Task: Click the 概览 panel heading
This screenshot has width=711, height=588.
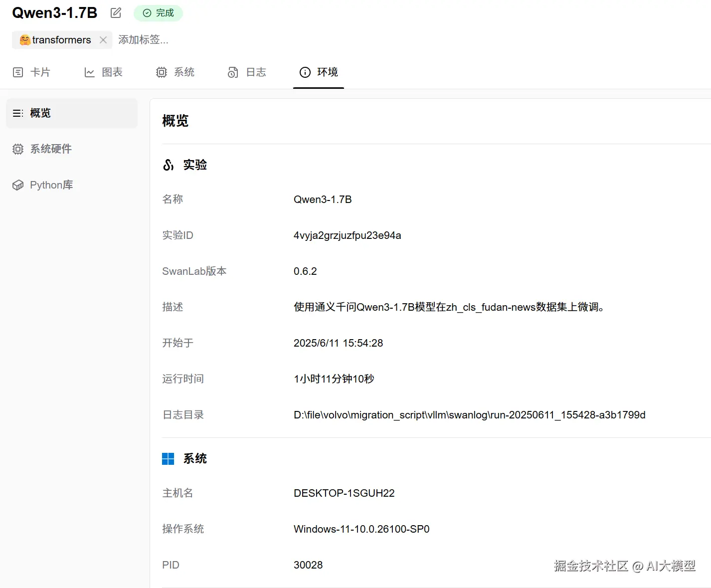Action: coord(176,121)
